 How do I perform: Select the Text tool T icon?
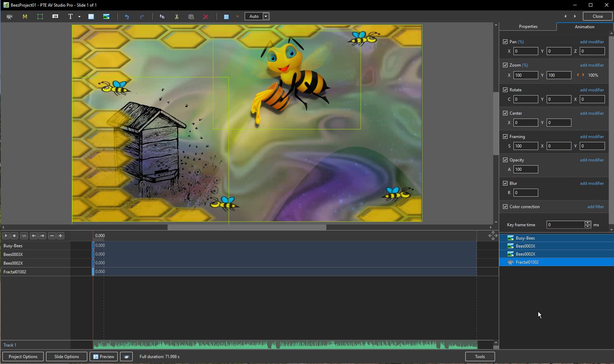[71, 16]
